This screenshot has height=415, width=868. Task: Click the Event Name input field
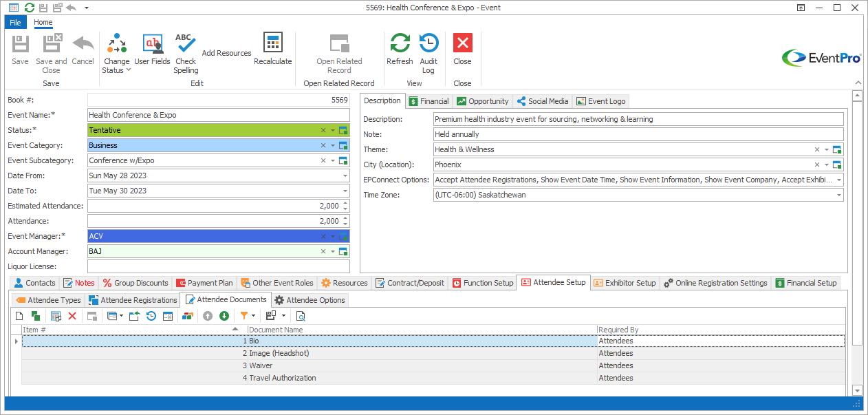click(219, 115)
